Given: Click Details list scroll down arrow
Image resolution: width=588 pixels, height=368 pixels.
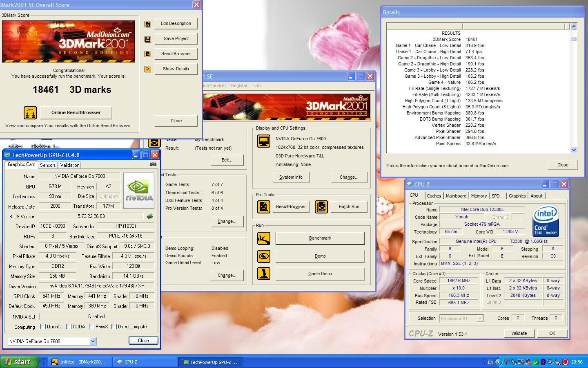Looking at the screenshot, I should click(574, 150).
